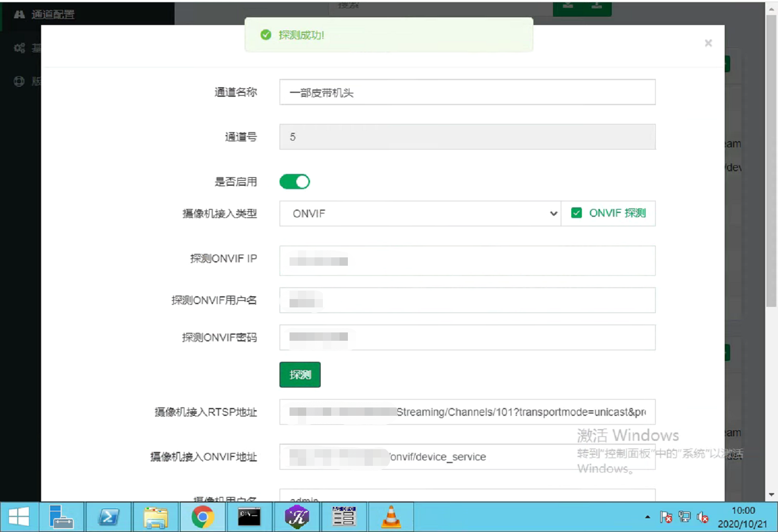Open the command prompt taskbar icon
Screen dimensions: 778x532
pyautogui.click(x=249, y=517)
